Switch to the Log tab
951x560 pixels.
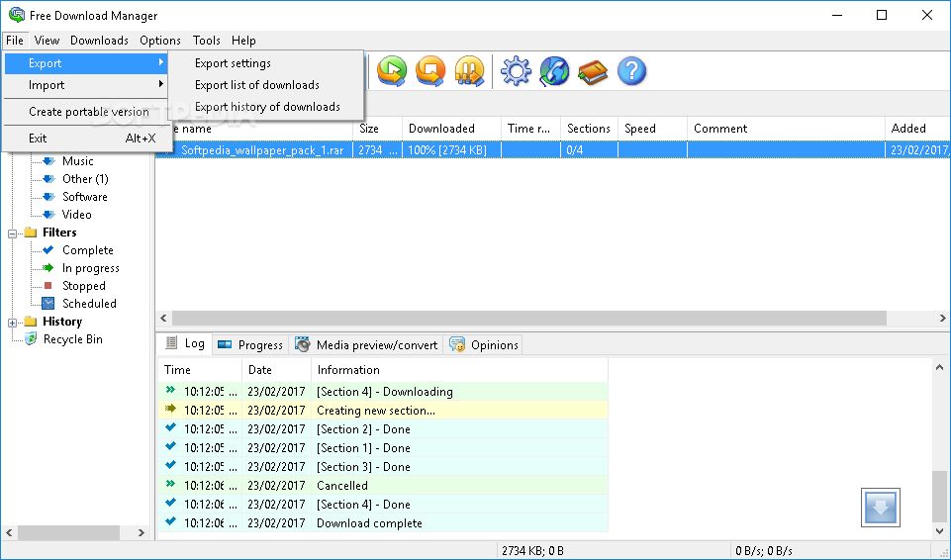(x=185, y=343)
